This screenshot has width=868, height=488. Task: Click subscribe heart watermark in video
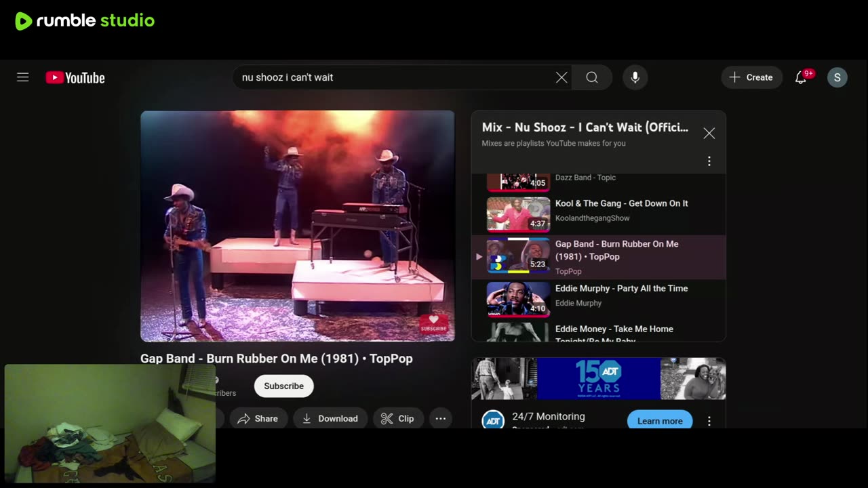[x=433, y=323]
